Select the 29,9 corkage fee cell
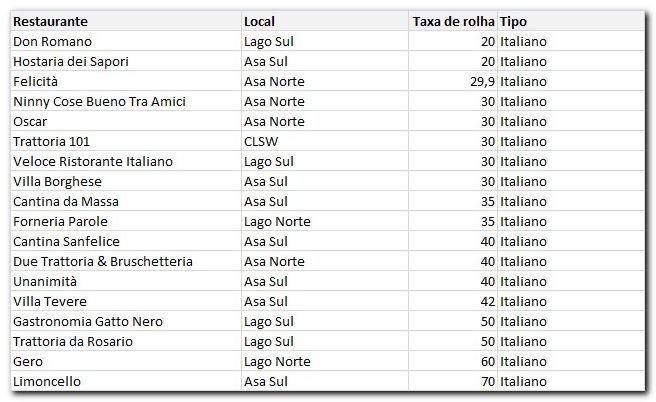The height and width of the screenshot is (402, 656). coord(480,81)
